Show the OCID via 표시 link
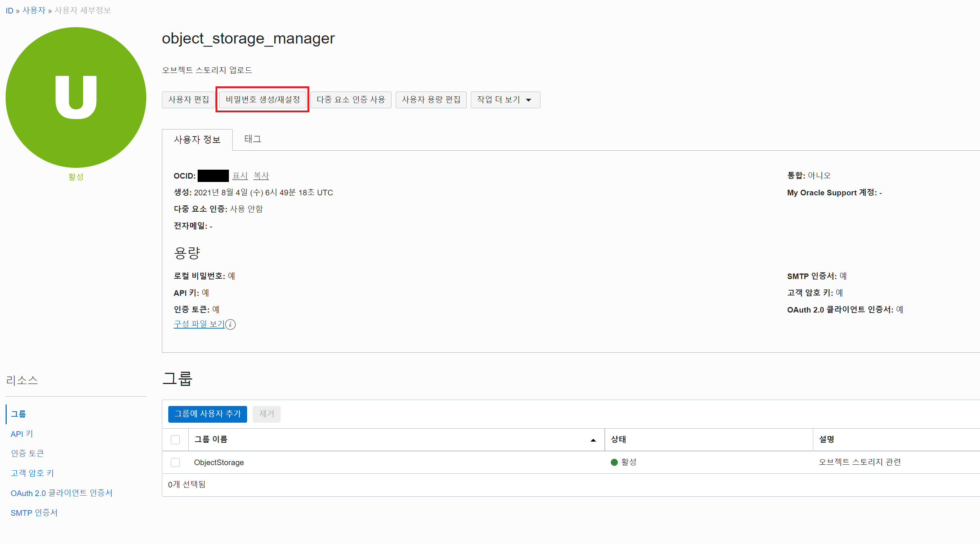 tap(240, 176)
